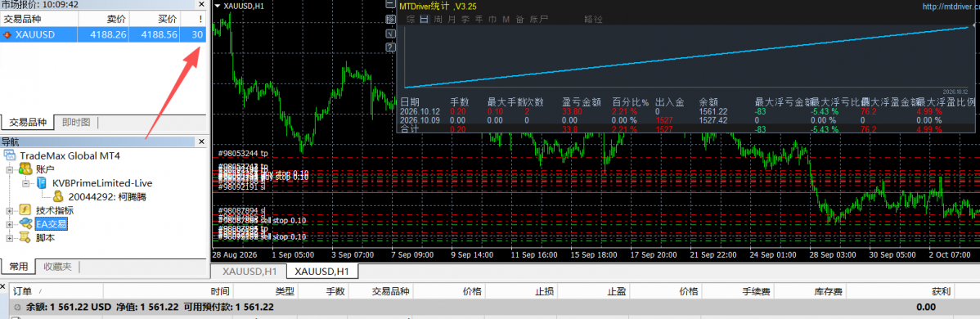980x319 pixels.
Task: Click the 止盈 take profit column header
Action: pyautogui.click(x=593, y=291)
